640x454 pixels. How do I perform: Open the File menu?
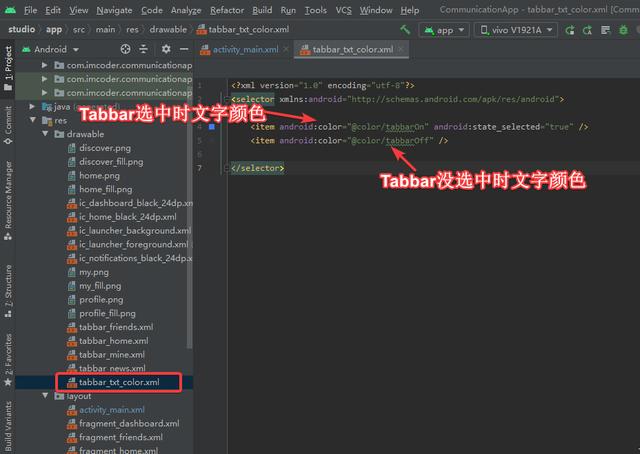30,10
